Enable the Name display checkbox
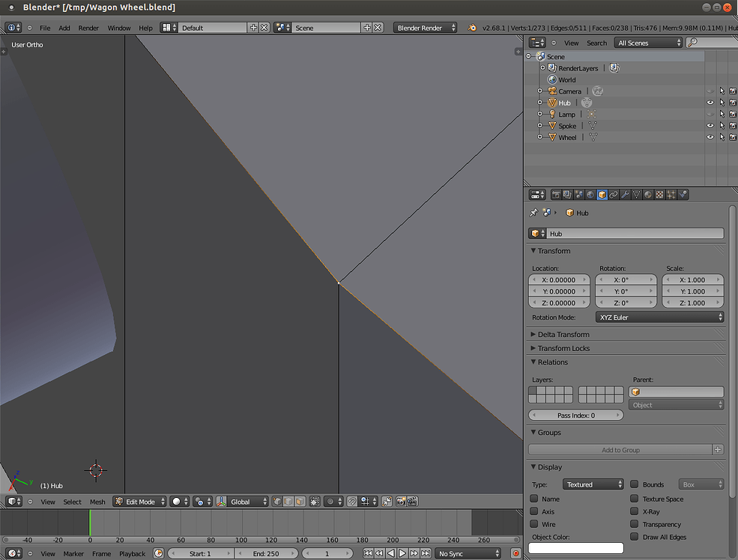 pos(534,499)
